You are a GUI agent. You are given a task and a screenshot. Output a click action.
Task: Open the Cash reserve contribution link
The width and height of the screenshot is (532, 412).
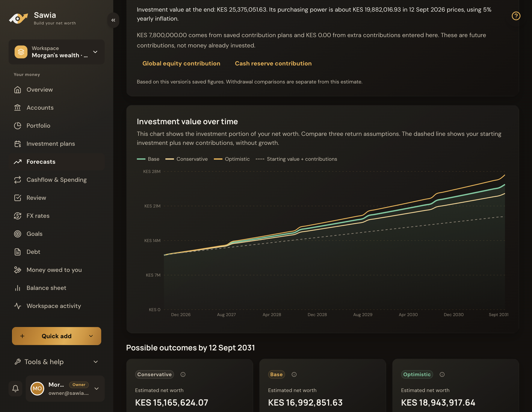click(x=273, y=63)
